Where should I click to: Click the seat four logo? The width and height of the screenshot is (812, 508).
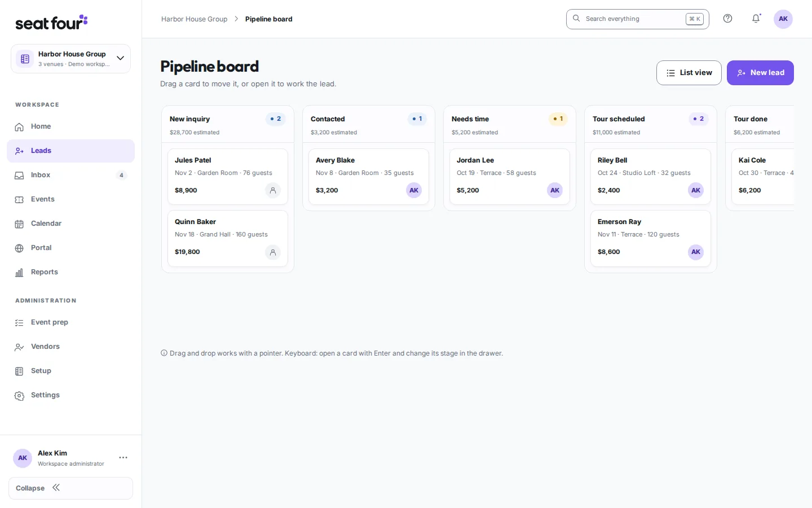pyautogui.click(x=51, y=23)
